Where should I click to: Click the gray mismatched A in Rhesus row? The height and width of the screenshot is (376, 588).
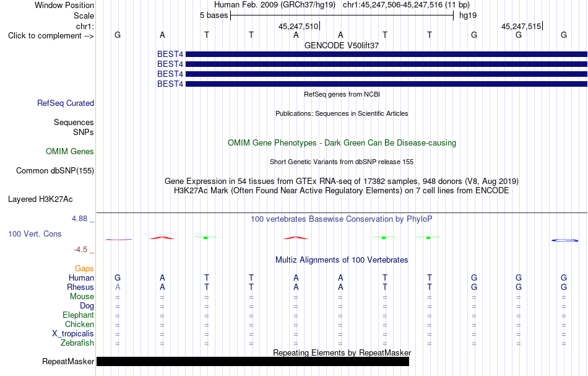118,287
